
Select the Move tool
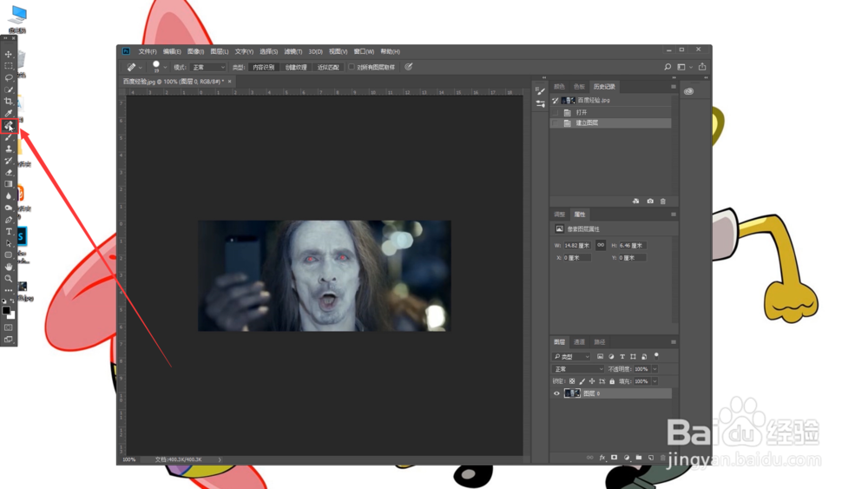click(9, 54)
